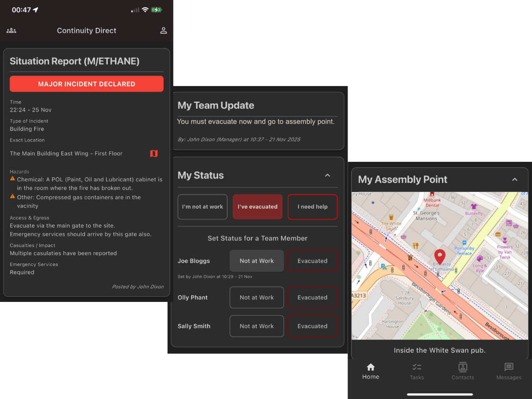Tap the red pin on the assembly map
Image resolution: width=532 pixels, height=399 pixels.
click(x=440, y=256)
